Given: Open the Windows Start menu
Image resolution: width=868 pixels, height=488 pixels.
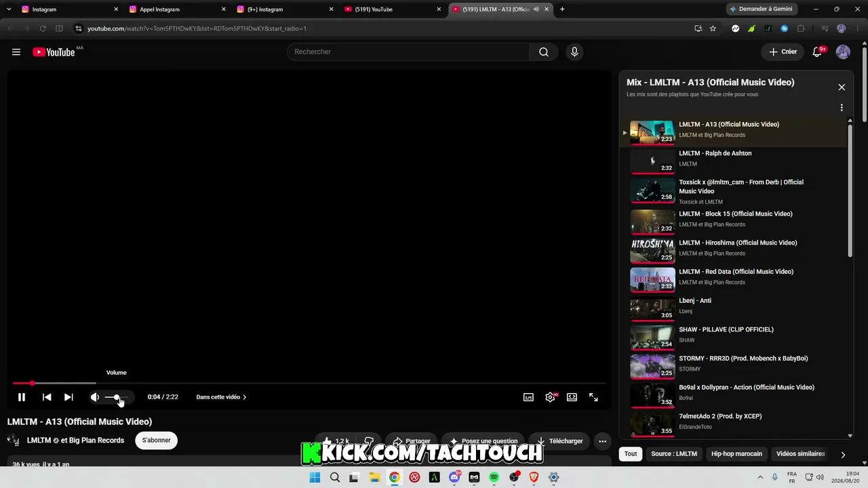Looking at the screenshot, I should pos(315,477).
